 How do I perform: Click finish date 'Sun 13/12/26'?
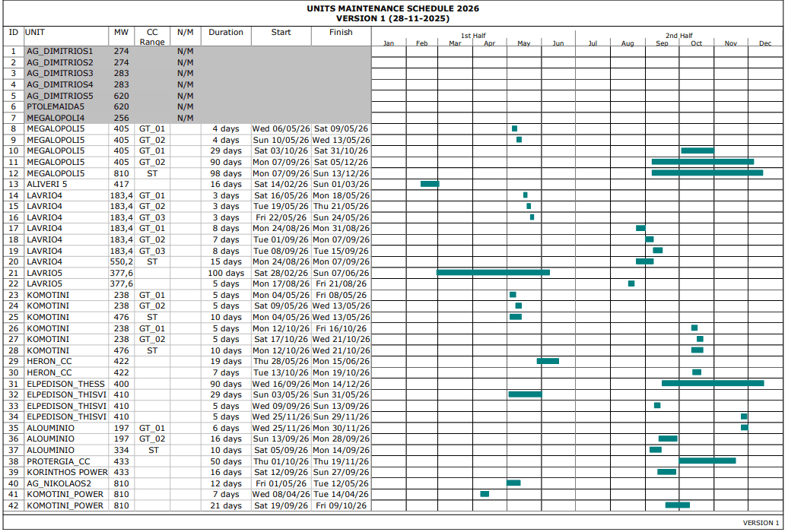point(341,173)
